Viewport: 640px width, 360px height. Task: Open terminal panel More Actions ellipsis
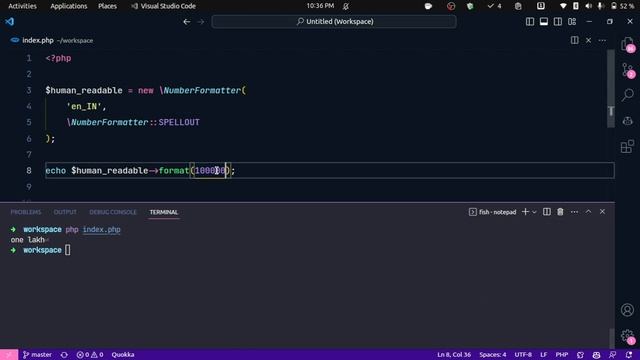(574, 212)
